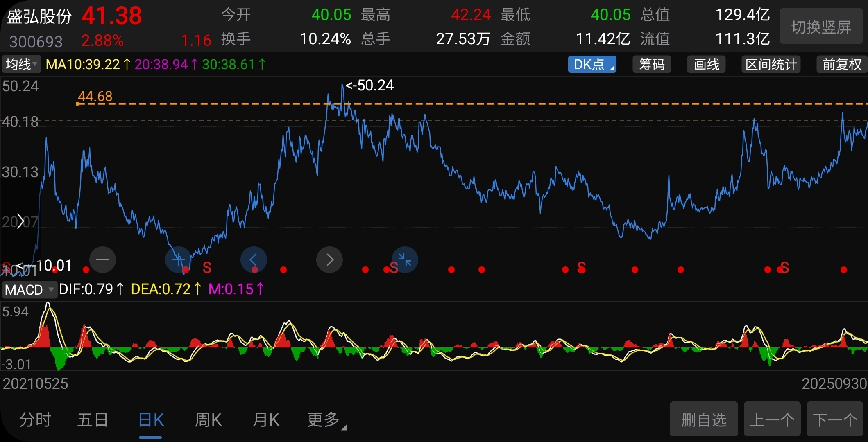The width and height of the screenshot is (868, 442).
Task: Switch to the 周K tab
Action: point(208,420)
